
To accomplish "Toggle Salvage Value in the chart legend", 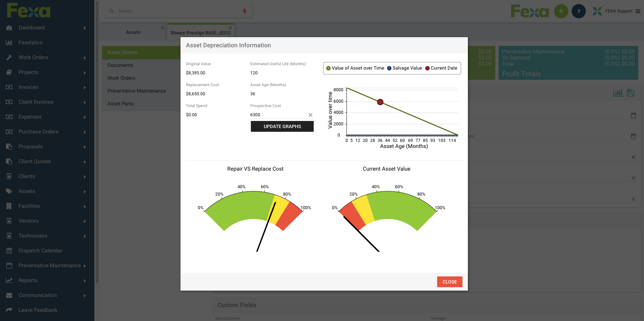I will coord(404,68).
